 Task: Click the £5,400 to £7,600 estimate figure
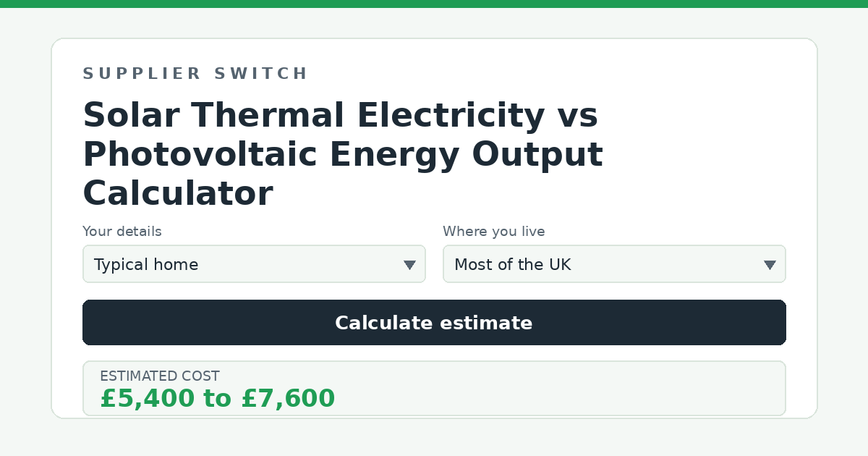[218, 399]
